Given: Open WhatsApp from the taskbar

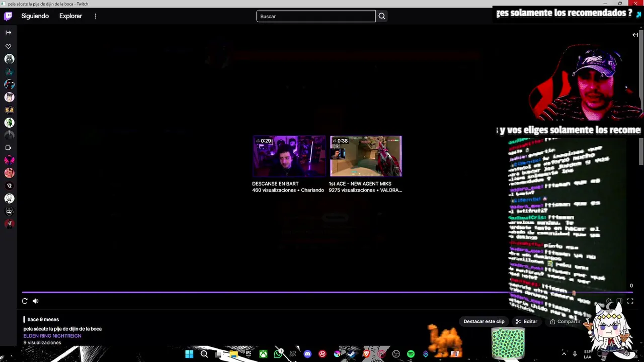Looking at the screenshot, I should (x=278, y=354).
